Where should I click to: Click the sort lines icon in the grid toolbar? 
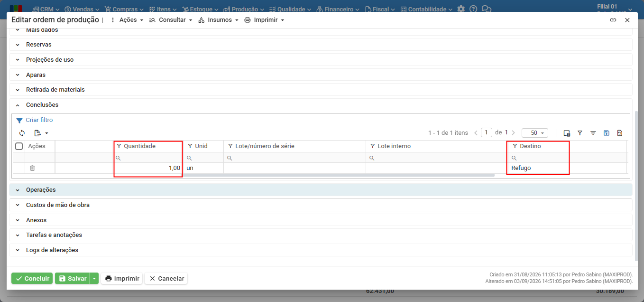tap(593, 133)
